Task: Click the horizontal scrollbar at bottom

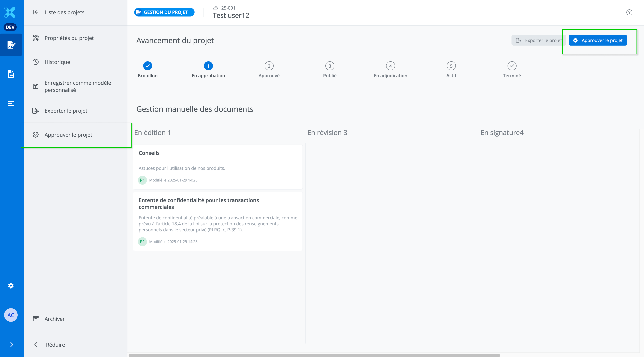Action: tap(314, 355)
